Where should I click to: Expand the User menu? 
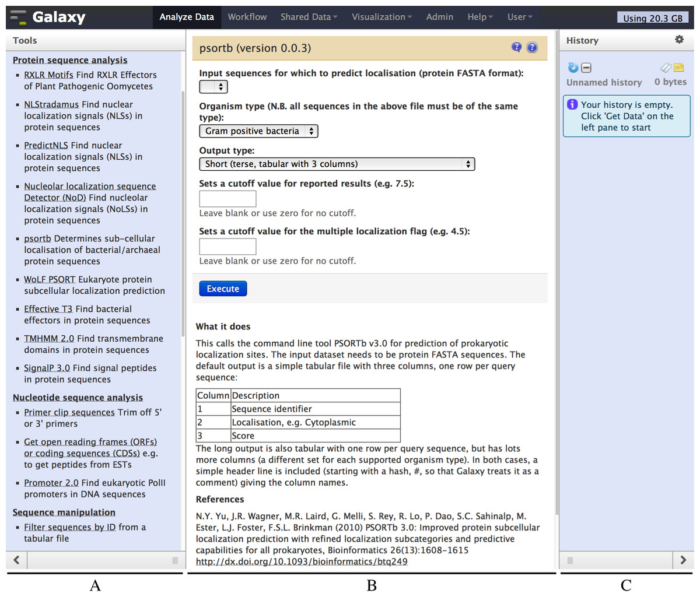(x=520, y=17)
